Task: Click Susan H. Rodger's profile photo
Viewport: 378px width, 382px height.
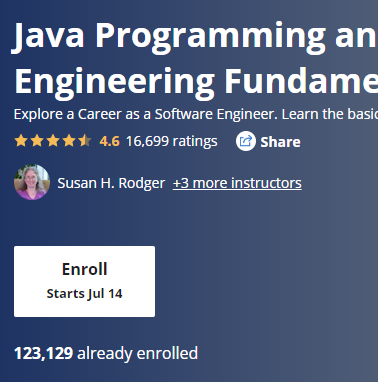Action: point(32,182)
